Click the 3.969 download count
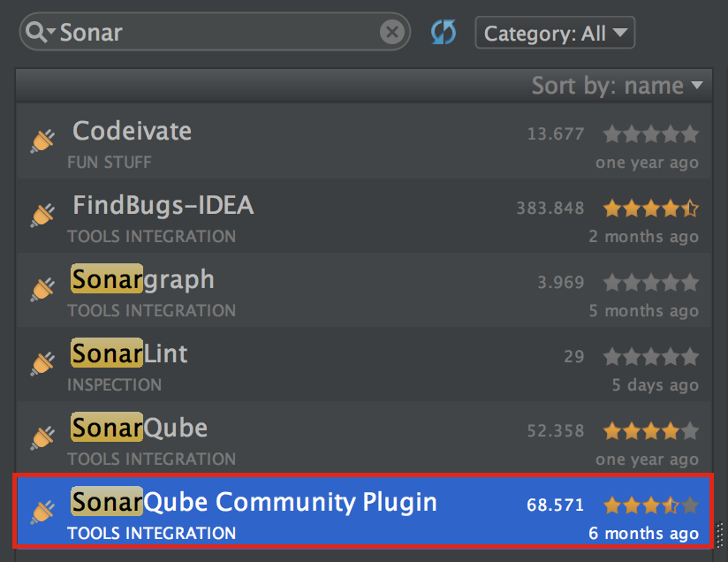This screenshot has width=728, height=562. pos(560,283)
